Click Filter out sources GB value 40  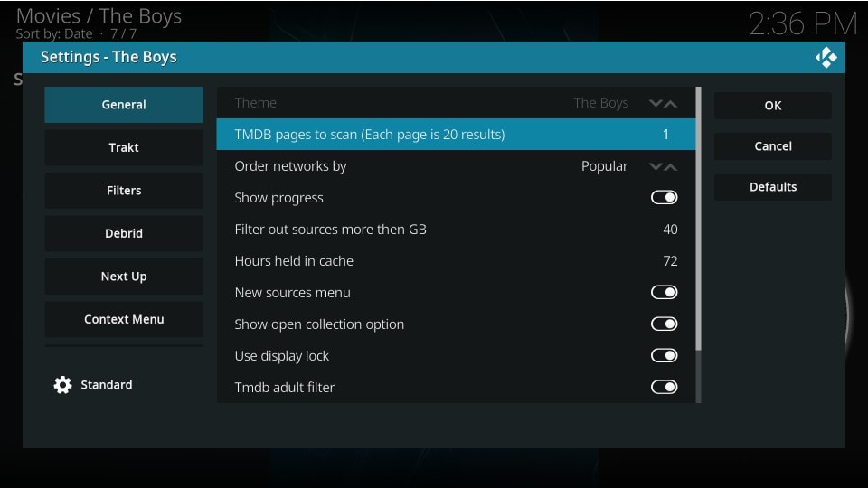pyautogui.click(x=670, y=229)
